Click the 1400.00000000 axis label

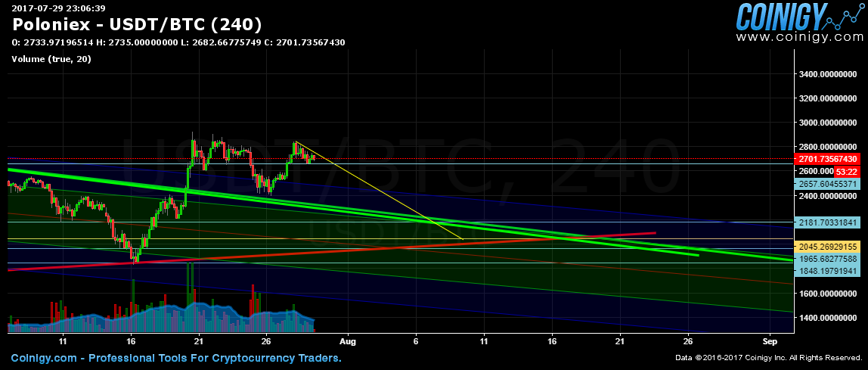(x=828, y=317)
